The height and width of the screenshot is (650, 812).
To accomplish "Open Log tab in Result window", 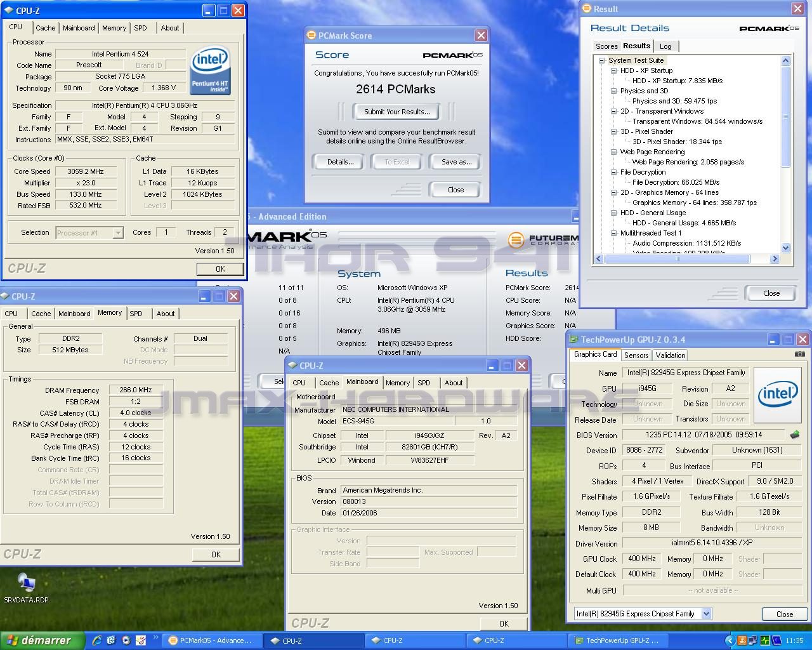I will (665, 46).
